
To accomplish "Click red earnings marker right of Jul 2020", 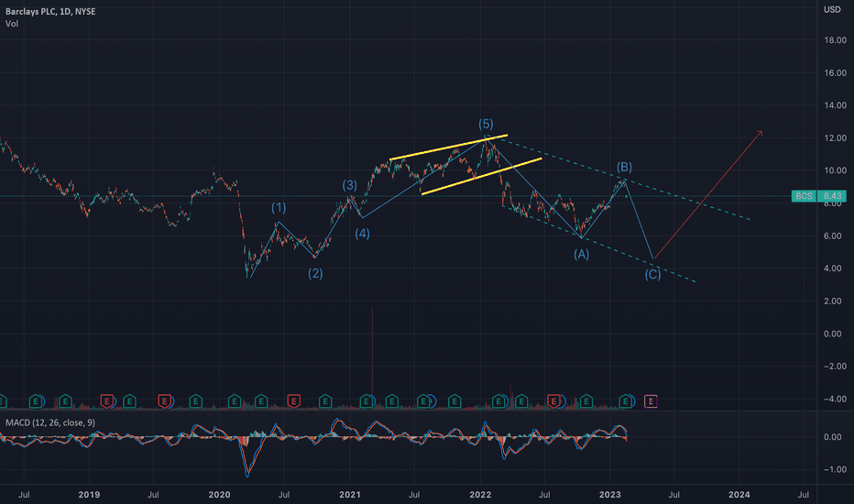I will coord(293,401).
